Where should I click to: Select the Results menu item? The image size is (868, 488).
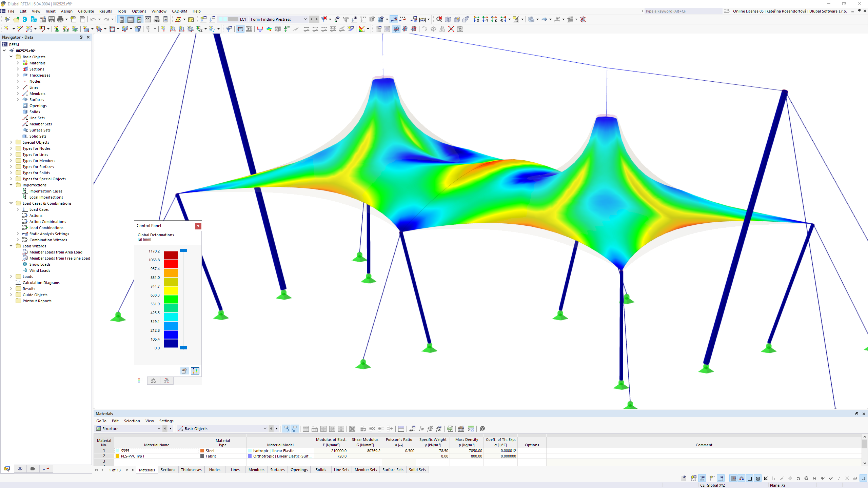[105, 11]
